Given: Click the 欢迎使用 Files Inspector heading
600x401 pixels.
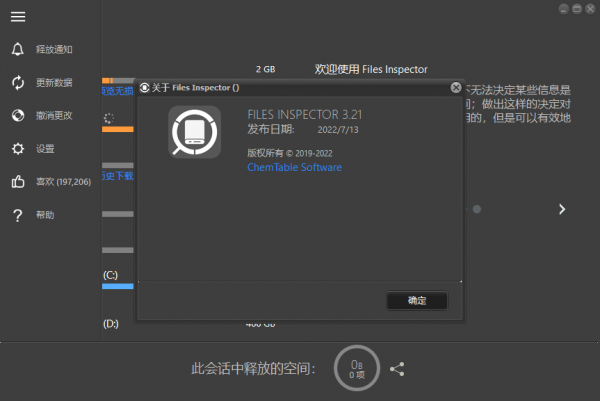Looking at the screenshot, I should (x=371, y=69).
